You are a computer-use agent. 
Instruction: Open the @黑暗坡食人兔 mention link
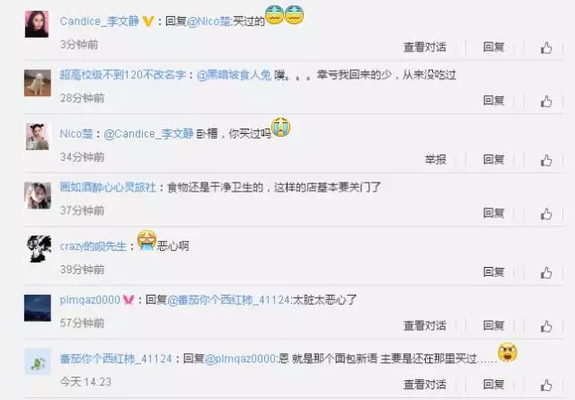coord(234,75)
